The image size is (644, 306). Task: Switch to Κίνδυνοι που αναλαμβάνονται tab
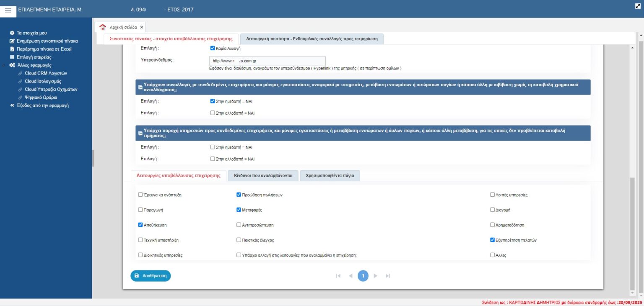click(263, 176)
